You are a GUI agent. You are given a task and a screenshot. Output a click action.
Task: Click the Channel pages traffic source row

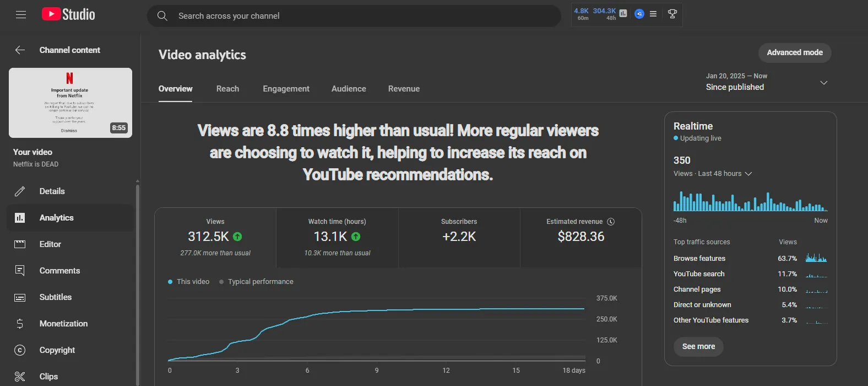point(750,289)
